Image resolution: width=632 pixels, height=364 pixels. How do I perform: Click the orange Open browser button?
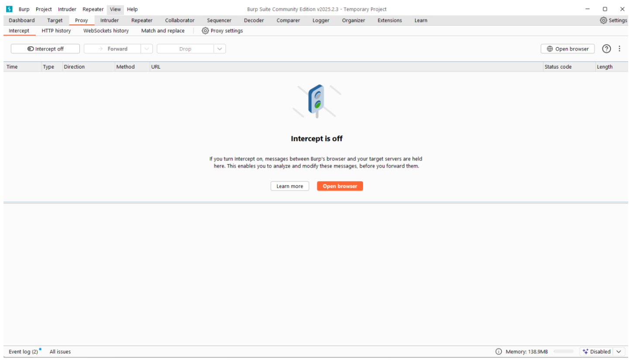[340, 186]
